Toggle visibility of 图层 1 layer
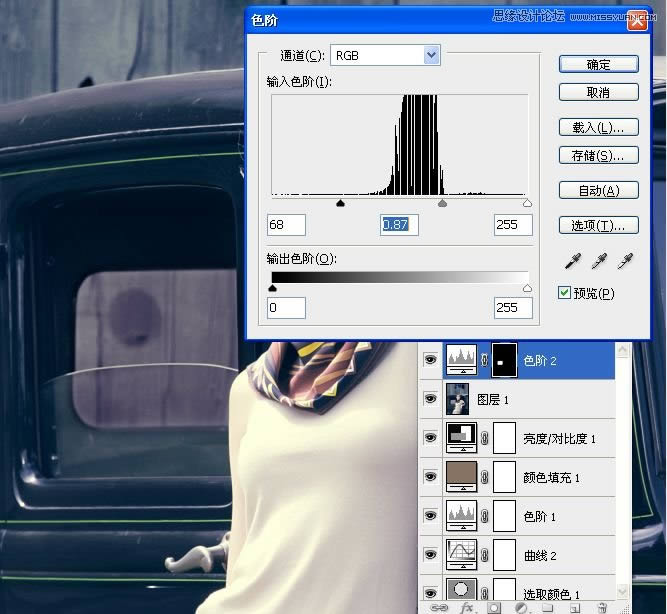This screenshot has width=667, height=614. (x=431, y=398)
